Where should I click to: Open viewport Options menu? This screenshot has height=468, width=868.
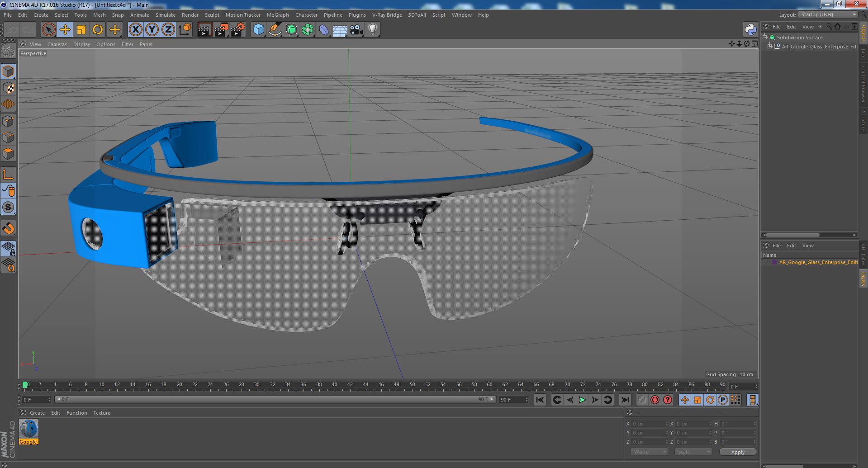pos(106,44)
